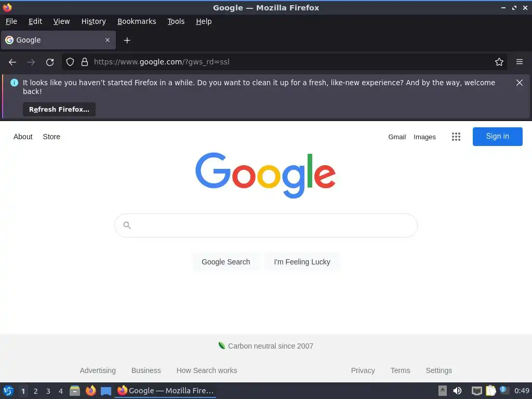
Task: Click the Google logo
Action: pyautogui.click(x=265, y=175)
